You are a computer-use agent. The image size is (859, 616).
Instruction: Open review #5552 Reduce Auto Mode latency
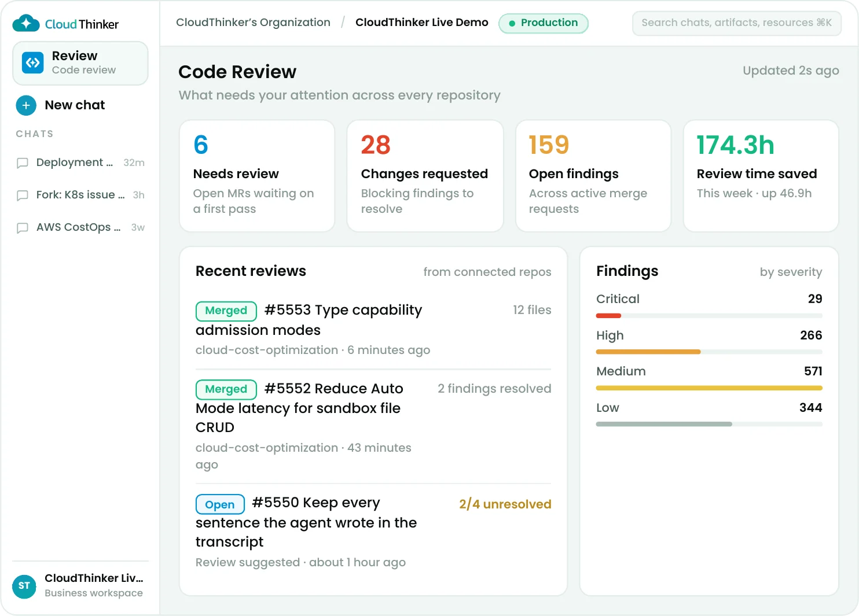coord(373,427)
